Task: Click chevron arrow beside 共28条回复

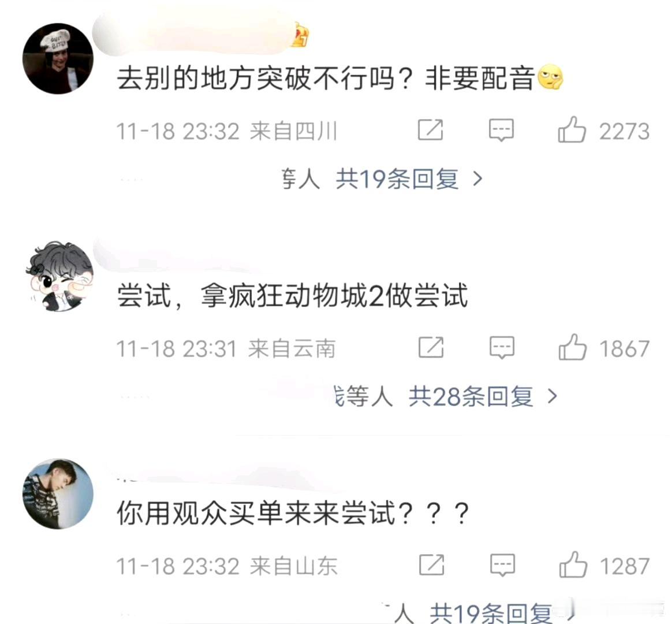Action: pyautogui.click(x=552, y=397)
